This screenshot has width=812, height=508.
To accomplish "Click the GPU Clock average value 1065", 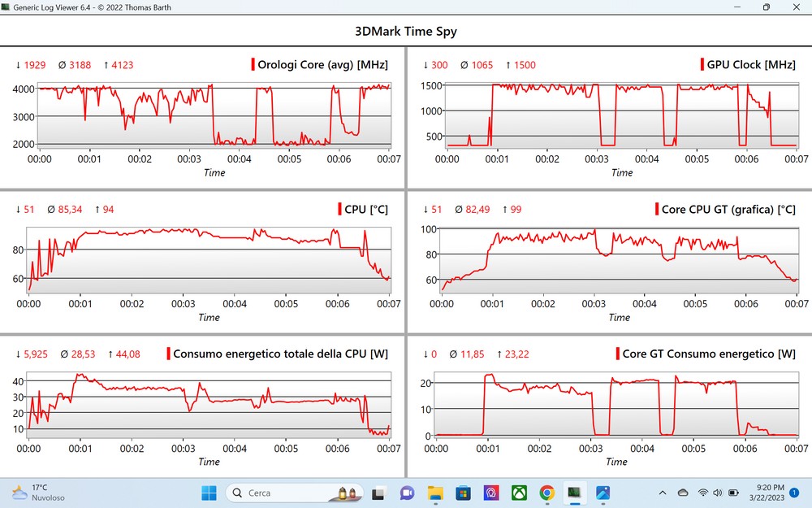I will coord(482,65).
